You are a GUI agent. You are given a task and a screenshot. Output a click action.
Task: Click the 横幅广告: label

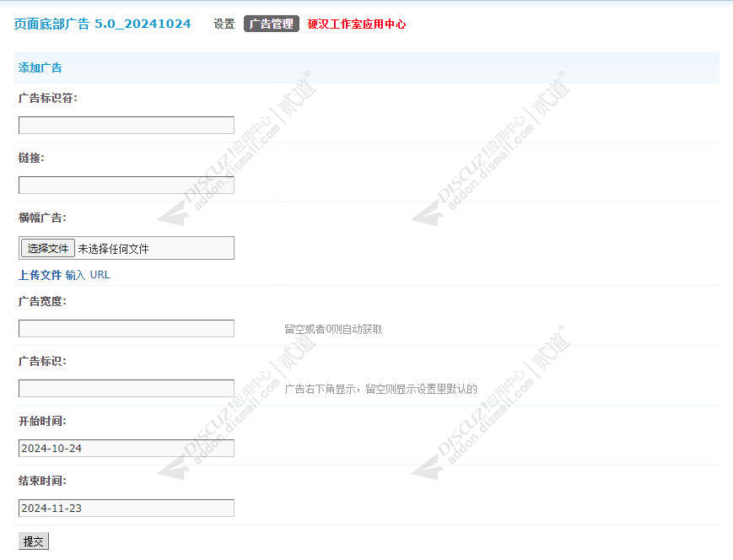click(x=42, y=218)
